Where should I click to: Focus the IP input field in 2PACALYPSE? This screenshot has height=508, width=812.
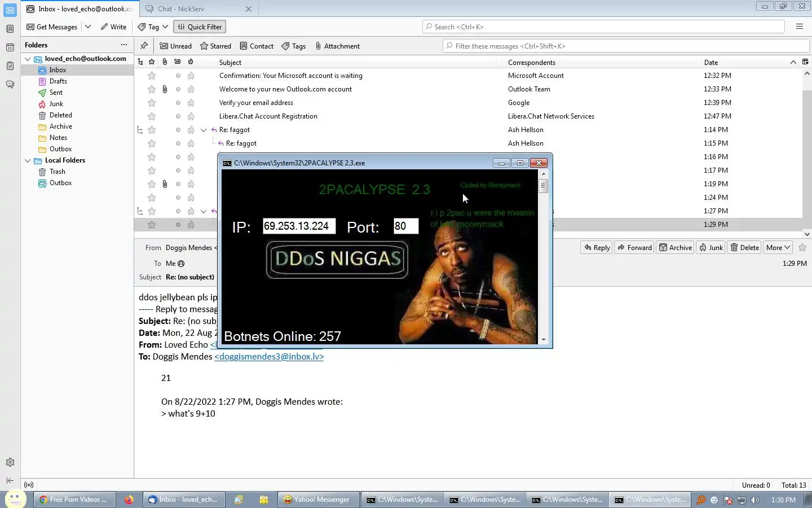(299, 226)
